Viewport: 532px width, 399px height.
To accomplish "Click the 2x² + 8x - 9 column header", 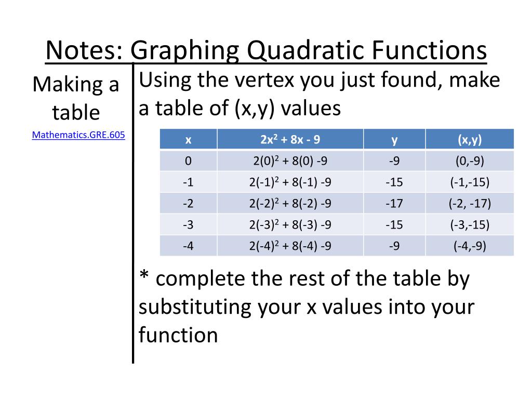I will tap(290, 140).
